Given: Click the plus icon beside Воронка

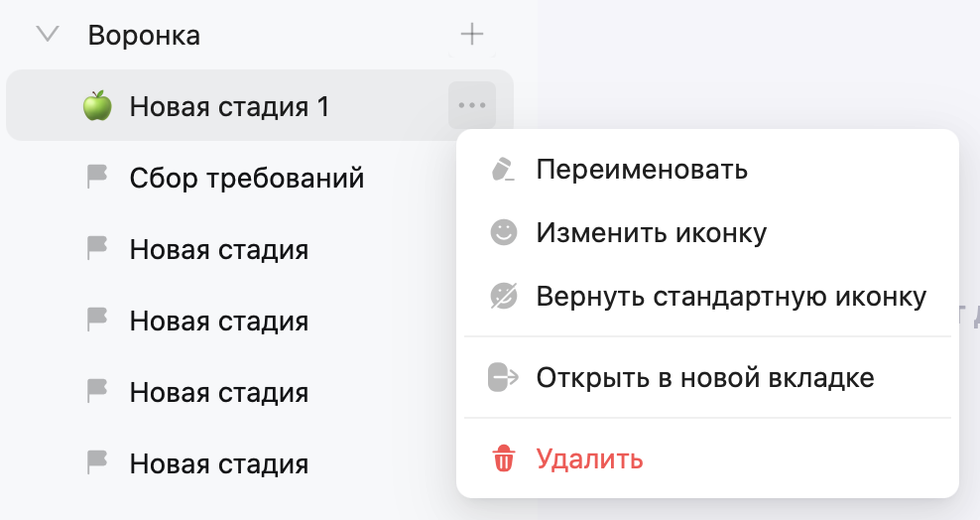Looking at the screenshot, I should [x=472, y=35].
